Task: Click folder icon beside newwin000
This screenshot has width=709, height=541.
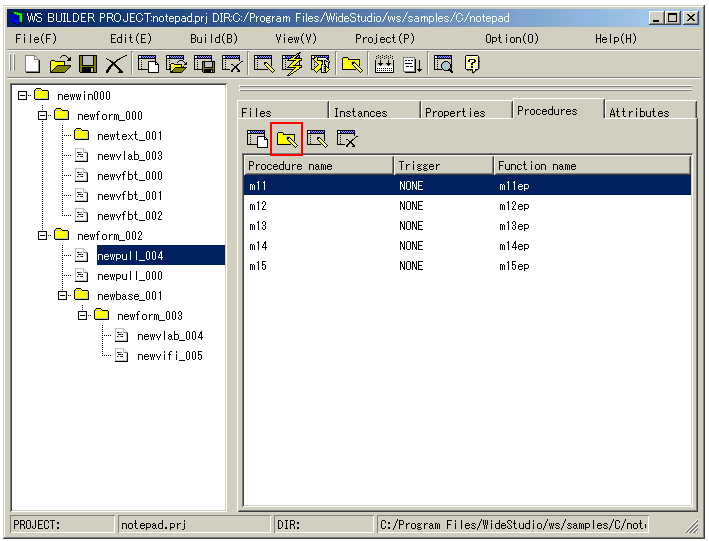Action: click(x=42, y=95)
